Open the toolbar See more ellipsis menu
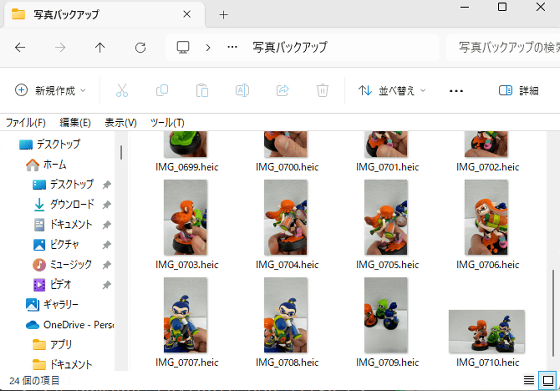 tap(456, 91)
